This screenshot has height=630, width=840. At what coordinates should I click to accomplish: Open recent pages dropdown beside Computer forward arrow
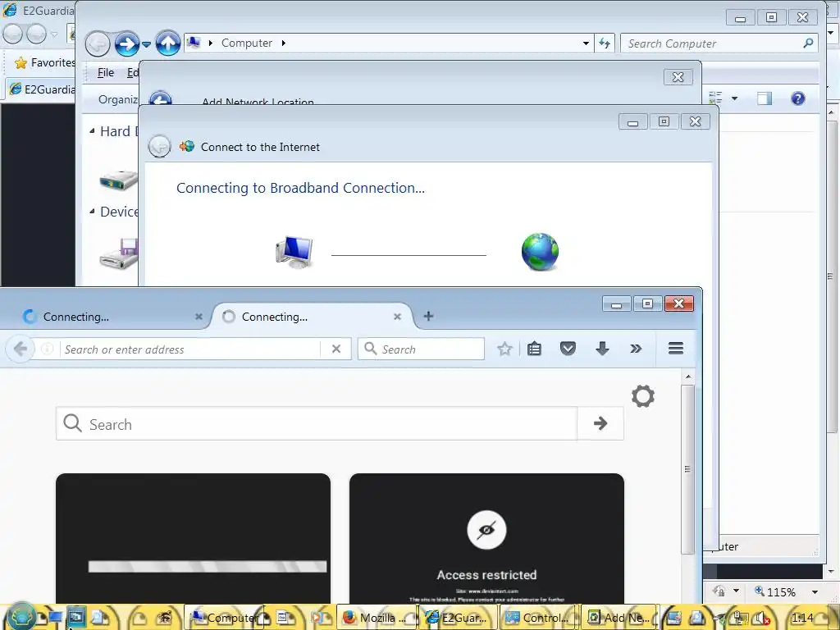[x=146, y=44]
